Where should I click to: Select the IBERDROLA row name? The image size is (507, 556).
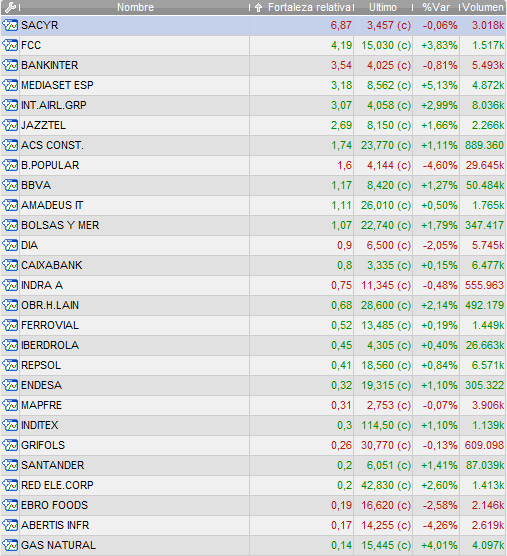50,345
